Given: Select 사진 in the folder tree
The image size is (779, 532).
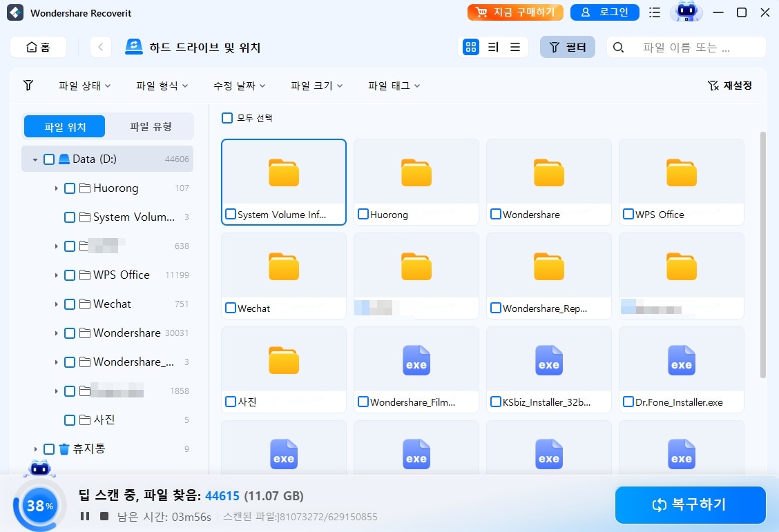Looking at the screenshot, I should pos(104,420).
